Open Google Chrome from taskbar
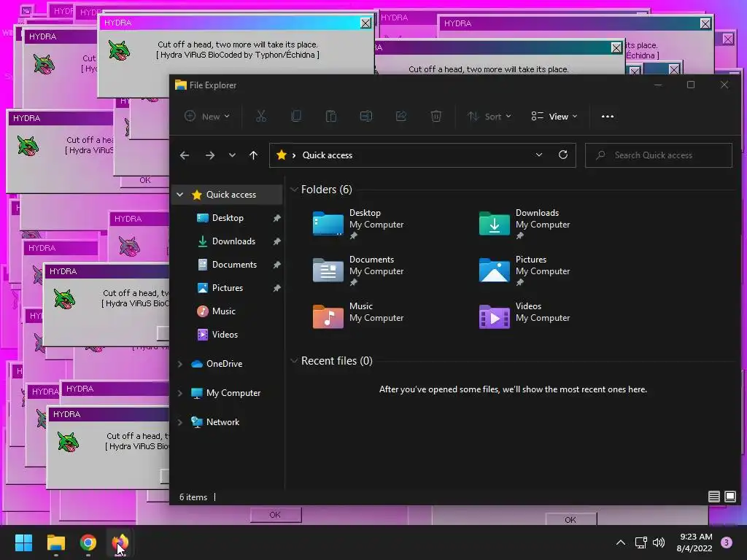The height and width of the screenshot is (560, 747). [x=88, y=542]
